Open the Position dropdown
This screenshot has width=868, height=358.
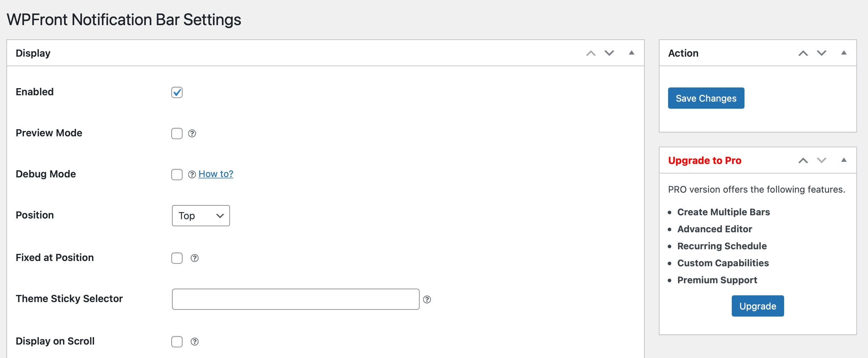coord(201,216)
